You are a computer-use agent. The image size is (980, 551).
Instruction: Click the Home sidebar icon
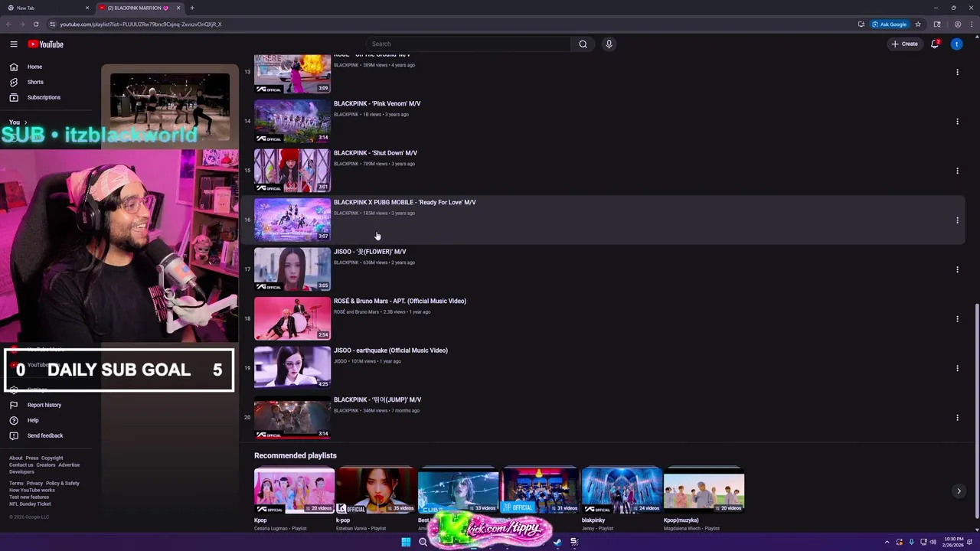click(14, 67)
